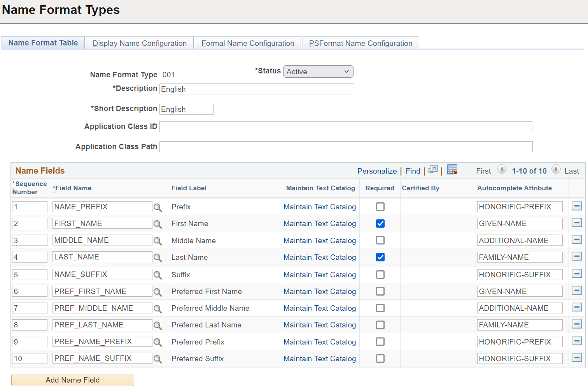Expand the Status dropdown
Screen dimensions: 588x388
click(x=318, y=71)
